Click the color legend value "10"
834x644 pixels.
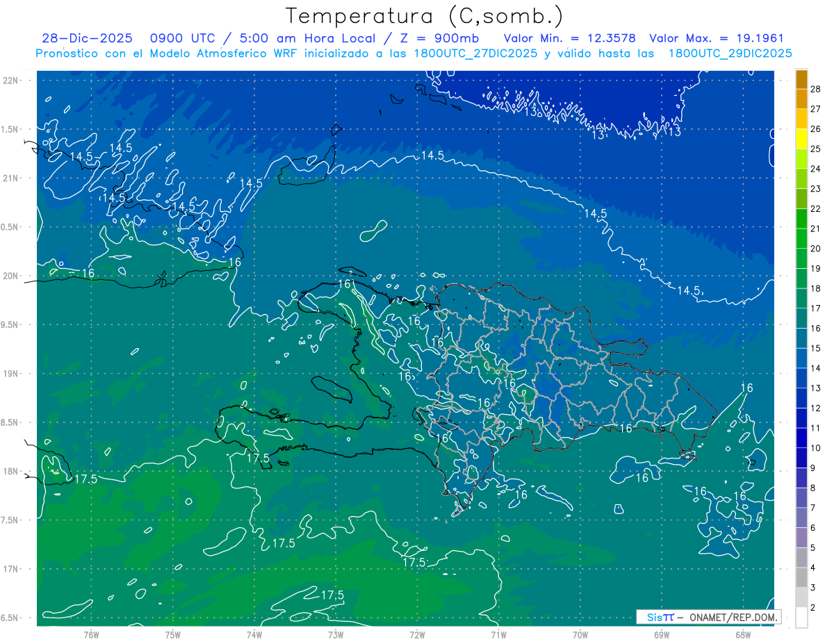[816, 448]
